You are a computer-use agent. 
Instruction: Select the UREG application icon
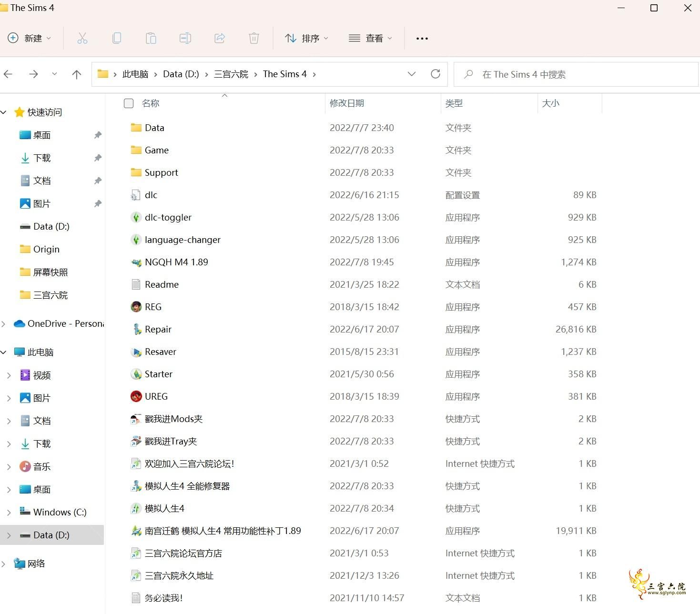click(136, 396)
